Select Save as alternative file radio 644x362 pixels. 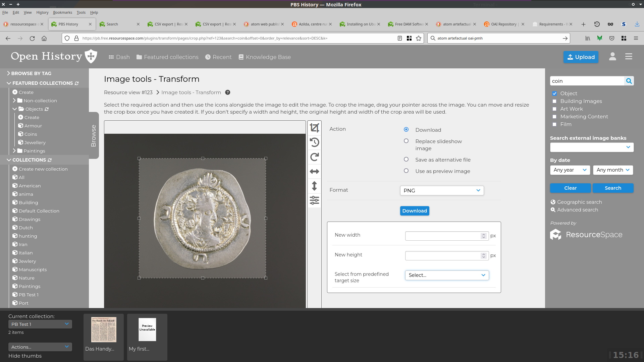(406, 160)
